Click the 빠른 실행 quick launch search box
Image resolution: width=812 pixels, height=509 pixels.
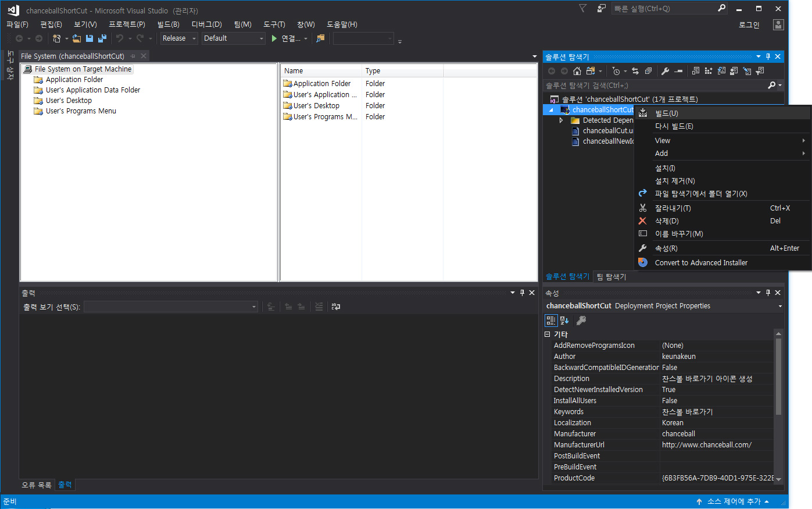[x=668, y=8]
